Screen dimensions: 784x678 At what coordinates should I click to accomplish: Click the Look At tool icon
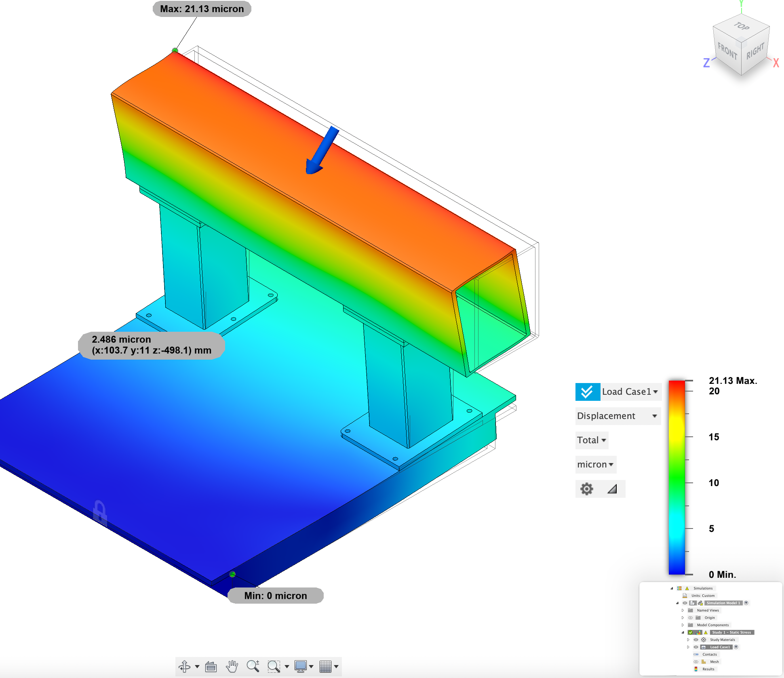(211, 666)
